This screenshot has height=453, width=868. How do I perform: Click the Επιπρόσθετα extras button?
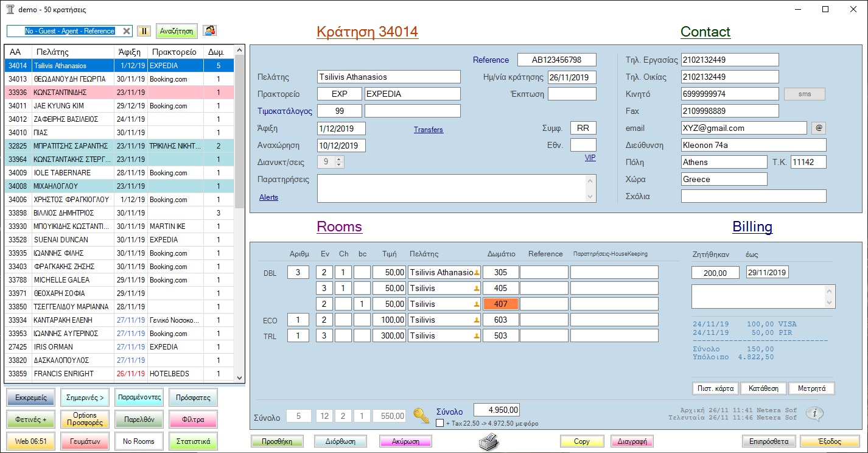pos(769,441)
